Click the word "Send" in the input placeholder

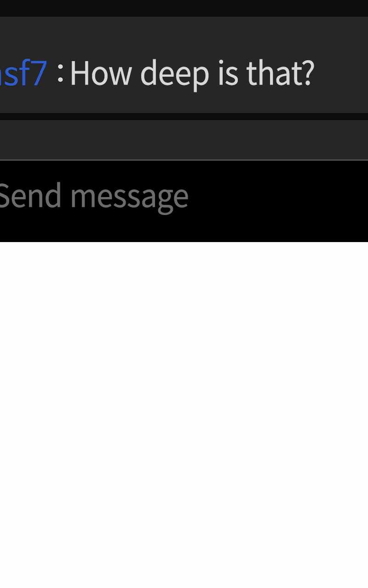point(30,196)
